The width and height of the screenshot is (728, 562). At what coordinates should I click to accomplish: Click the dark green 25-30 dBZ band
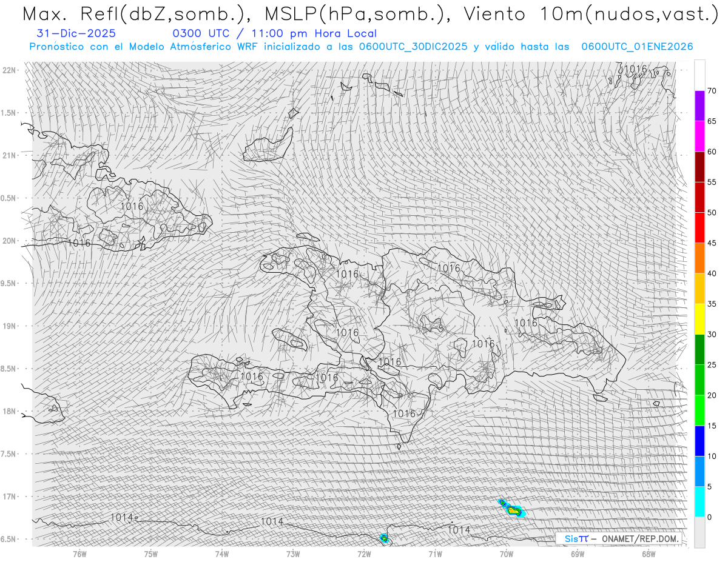click(x=699, y=349)
